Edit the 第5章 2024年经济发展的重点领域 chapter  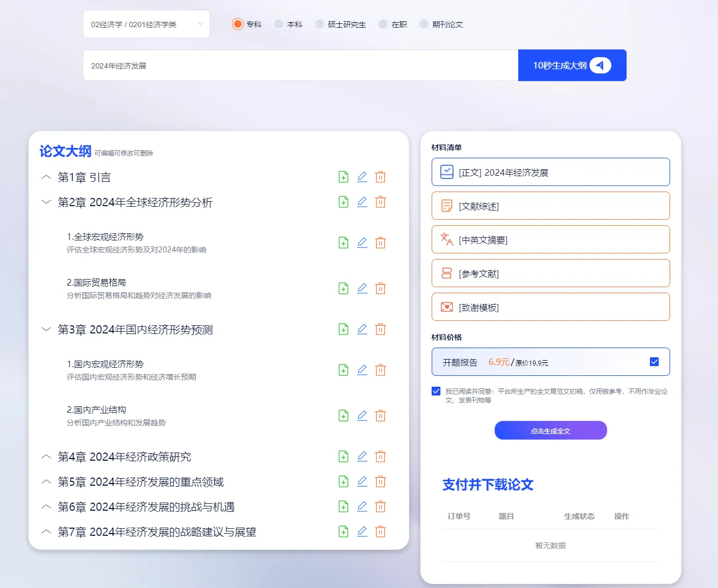pos(362,481)
